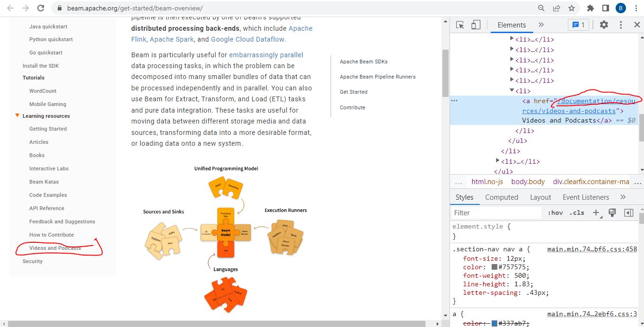Switch to the Elements tab
The width and height of the screenshot is (644, 327).
point(512,25)
